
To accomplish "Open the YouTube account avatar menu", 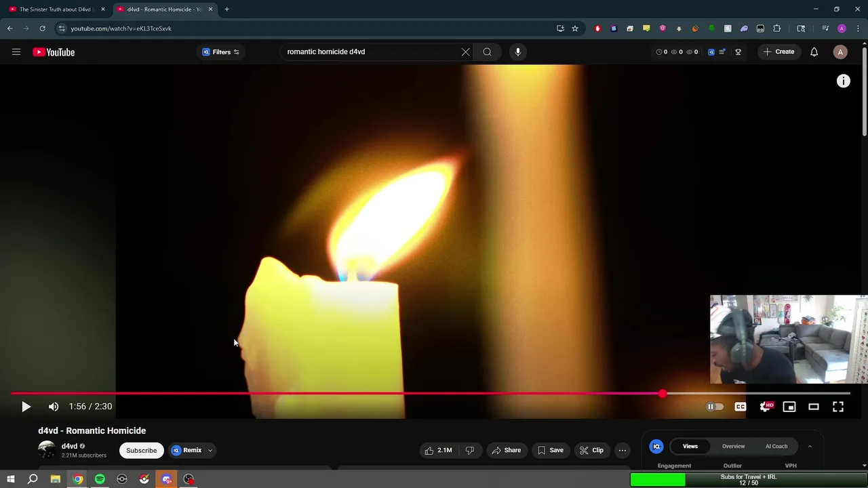I will (840, 52).
